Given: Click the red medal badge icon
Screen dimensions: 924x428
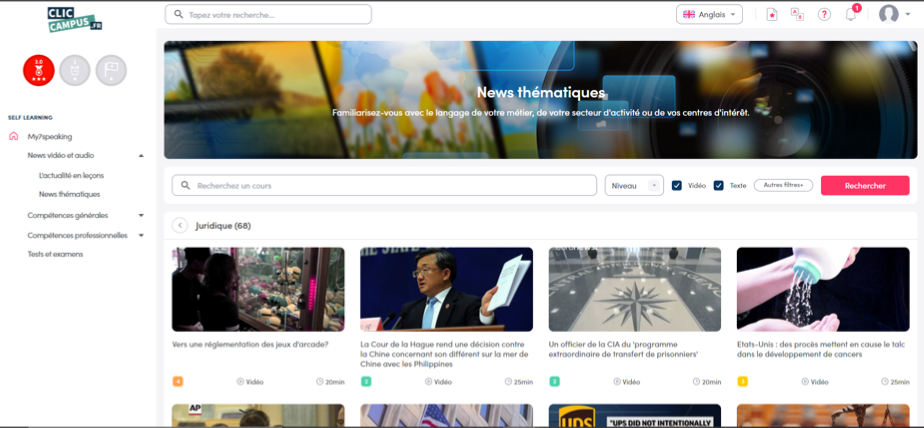Looking at the screenshot, I should (x=39, y=70).
